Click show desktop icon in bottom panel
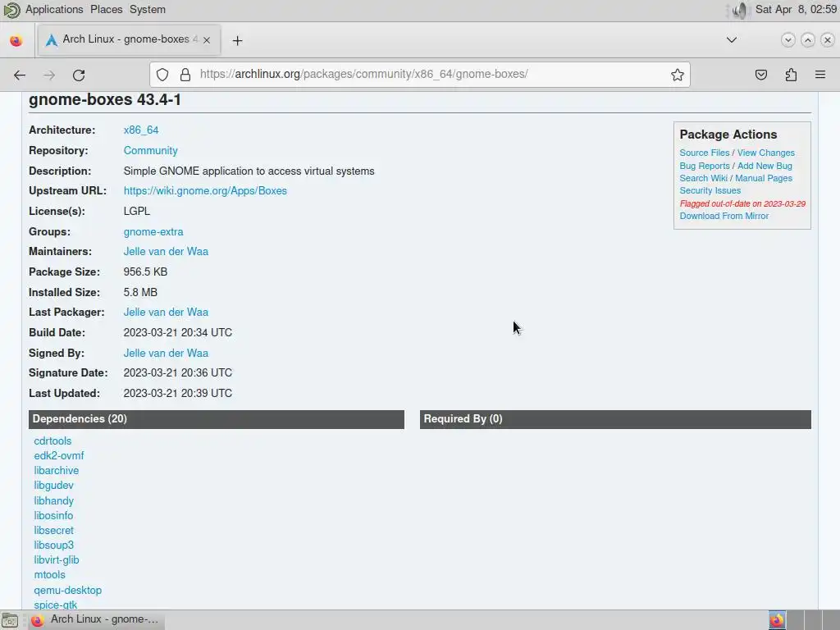Screen dimensions: 840x630 pos(10,621)
